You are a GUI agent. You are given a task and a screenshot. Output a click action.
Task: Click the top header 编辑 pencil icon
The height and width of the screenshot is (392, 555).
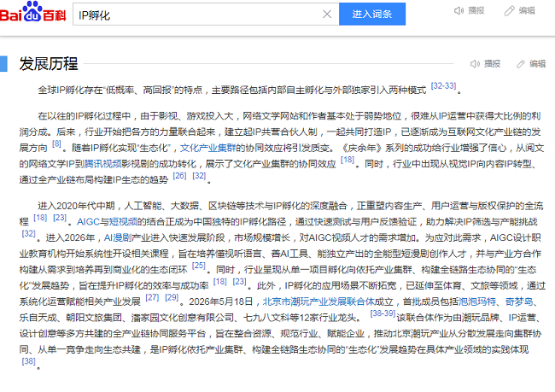pyautogui.click(x=509, y=11)
